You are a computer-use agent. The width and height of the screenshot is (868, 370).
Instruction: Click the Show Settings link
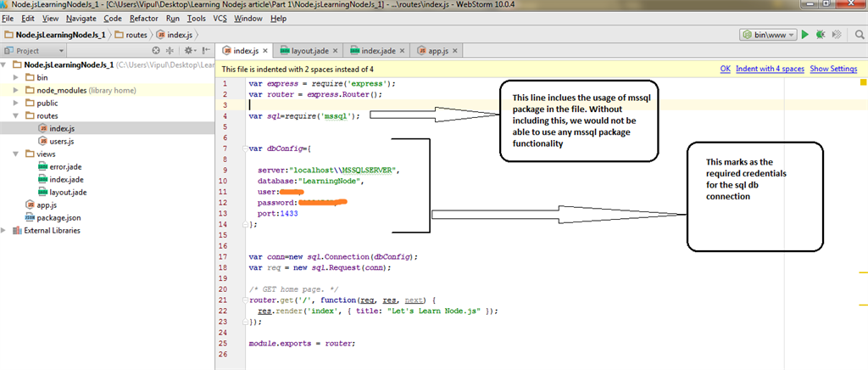833,69
